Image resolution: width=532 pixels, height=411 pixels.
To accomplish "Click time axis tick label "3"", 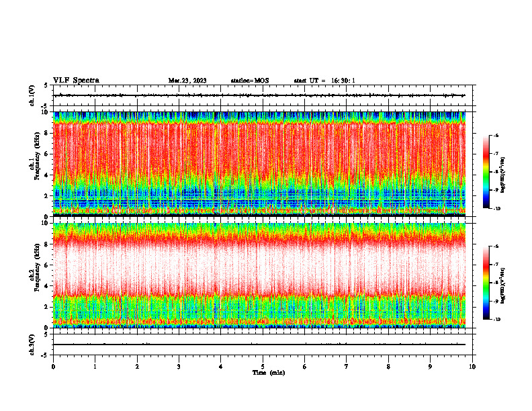I will pos(179,367).
